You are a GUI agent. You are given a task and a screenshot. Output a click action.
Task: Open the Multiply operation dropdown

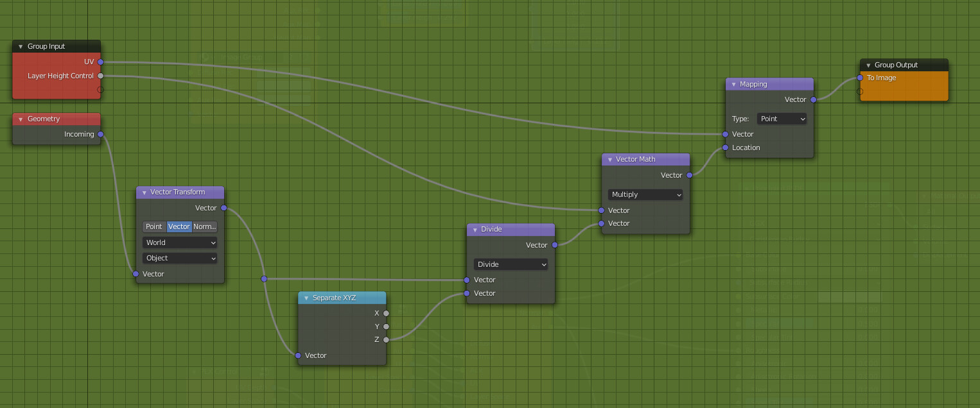645,194
